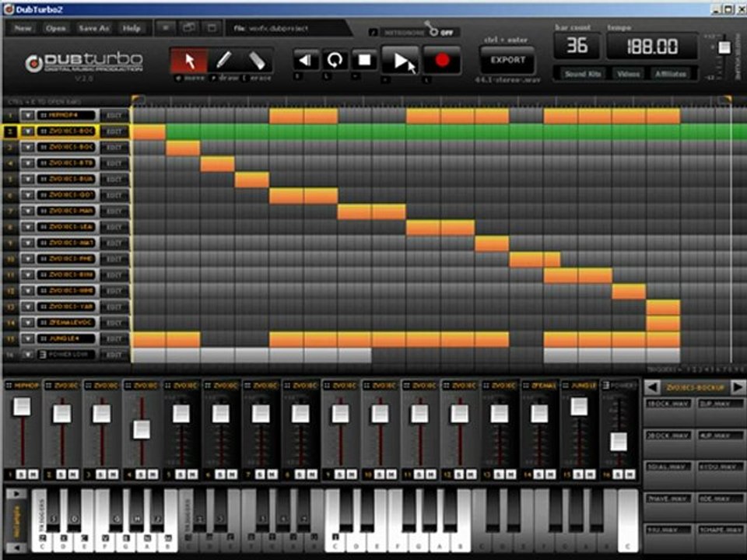Open the Videos tab
This screenshot has height=560, width=747.
click(629, 74)
